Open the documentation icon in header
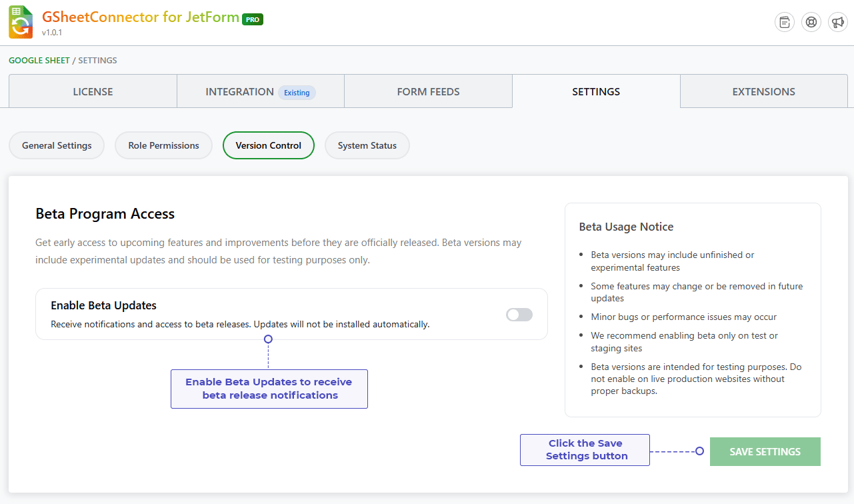Image resolution: width=854 pixels, height=504 pixels. click(x=785, y=22)
